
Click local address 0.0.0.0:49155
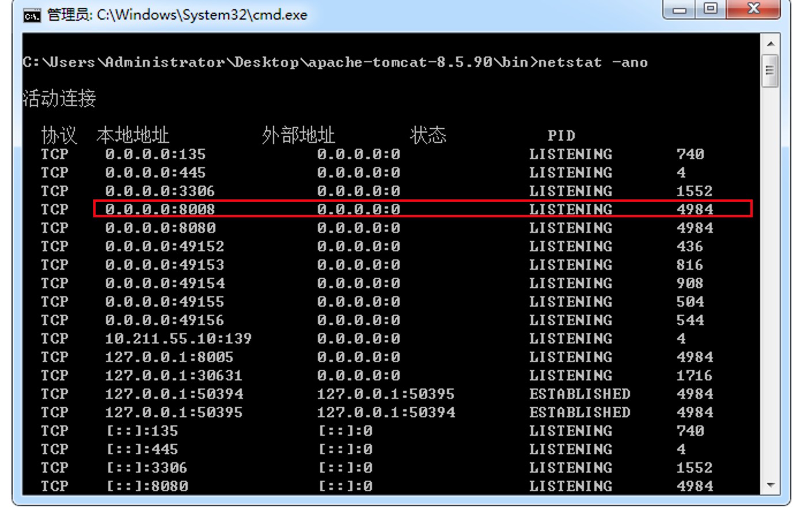(165, 302)
